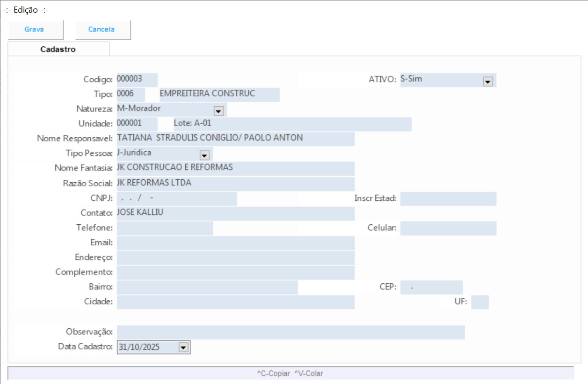Select the Inscr Estad field

pos(448,199)
